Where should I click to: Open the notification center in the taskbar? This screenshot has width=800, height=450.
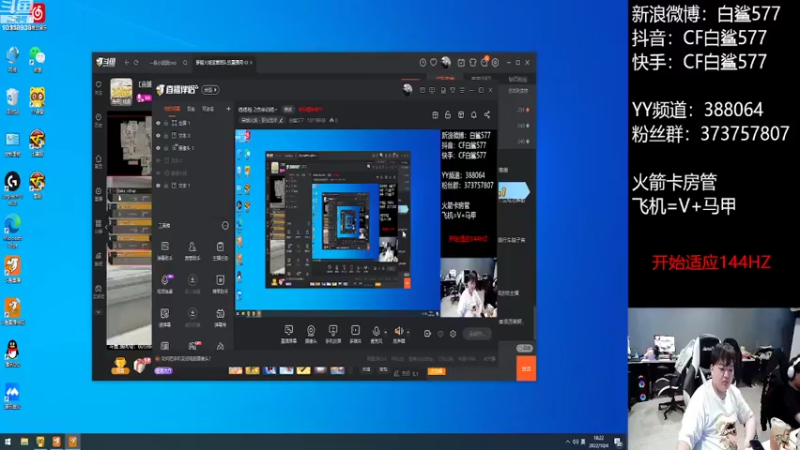point(618,442)
